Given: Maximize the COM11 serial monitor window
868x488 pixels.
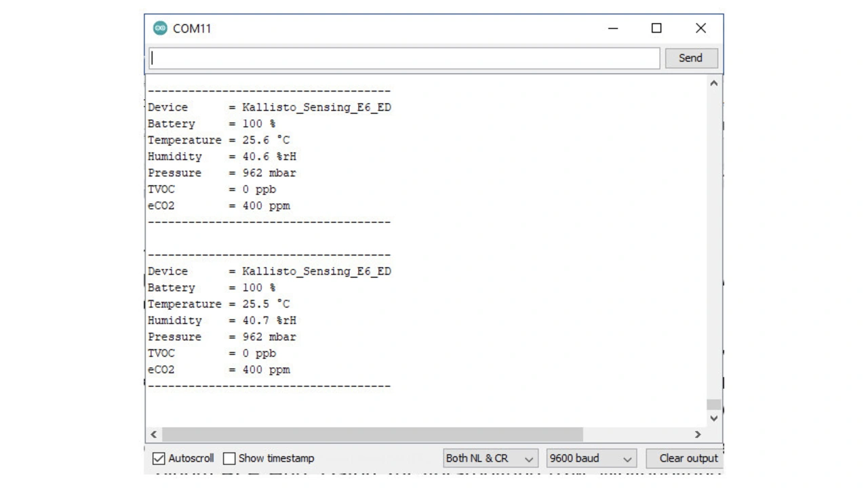Looking at the screenshot, I should coord(656,28).
